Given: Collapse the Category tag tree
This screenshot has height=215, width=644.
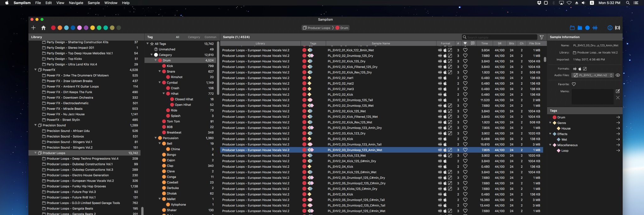Looking at the screenshot, I should [152, 55].
